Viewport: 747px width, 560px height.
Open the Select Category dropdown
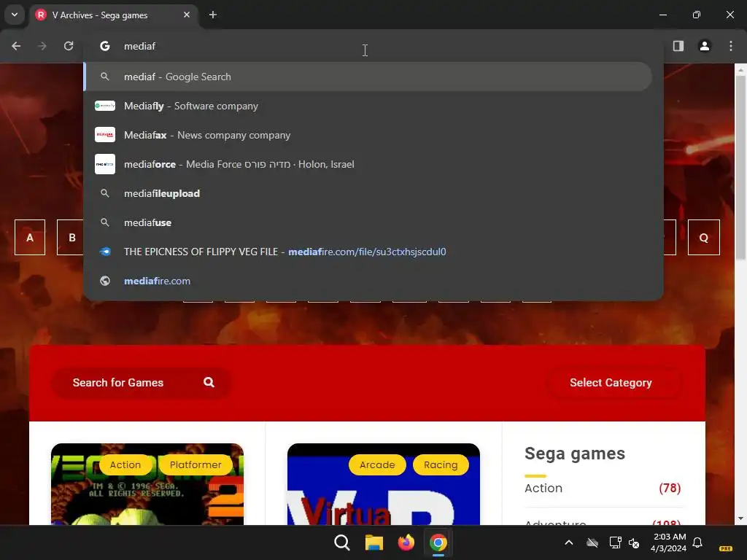pos(614,382)
